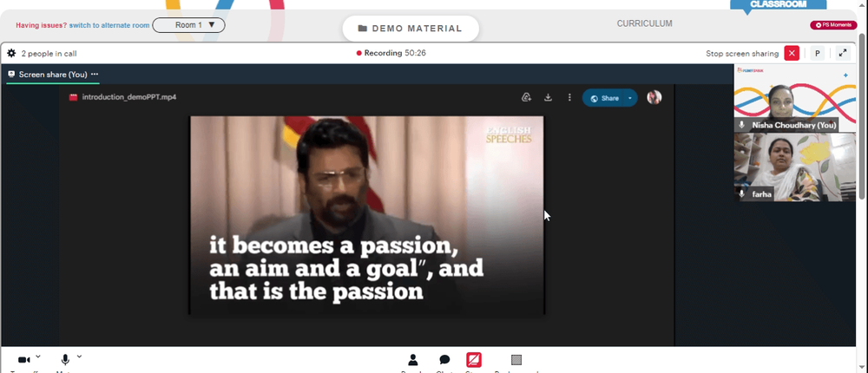Click the playing video of the speaker
Image resolution: width=868 pixels, height=373 pixels.
tap(367, 215)
